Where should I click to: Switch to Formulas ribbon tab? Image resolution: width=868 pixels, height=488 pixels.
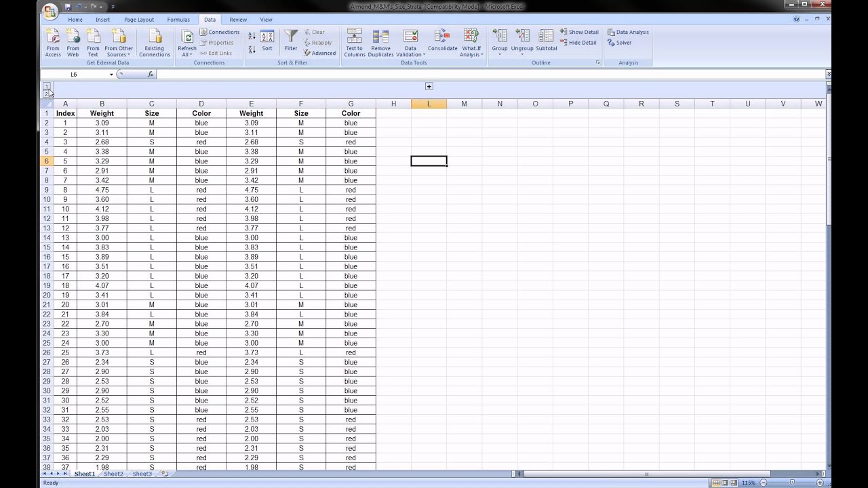178,20
